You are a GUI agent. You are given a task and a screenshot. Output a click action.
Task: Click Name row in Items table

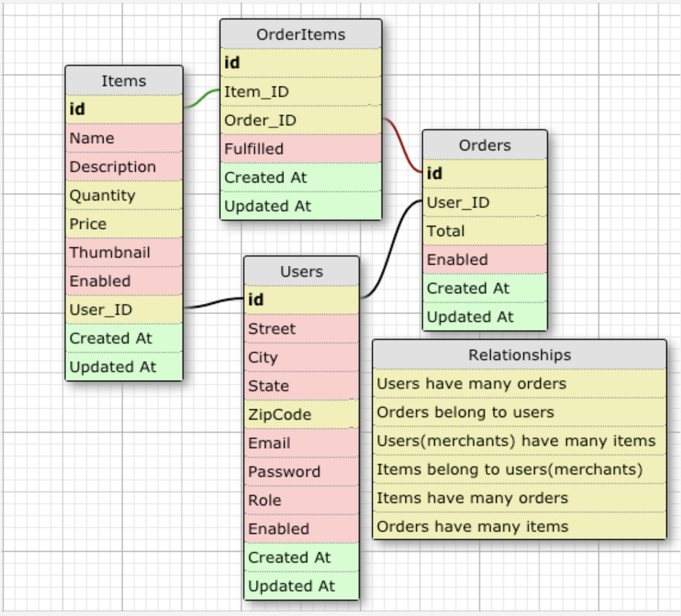[x=124, y=138]
